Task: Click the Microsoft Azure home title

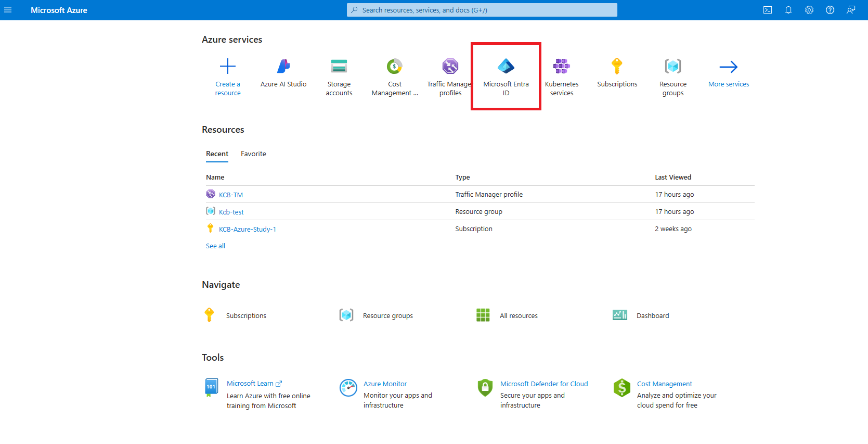Action: pos(59,10)
